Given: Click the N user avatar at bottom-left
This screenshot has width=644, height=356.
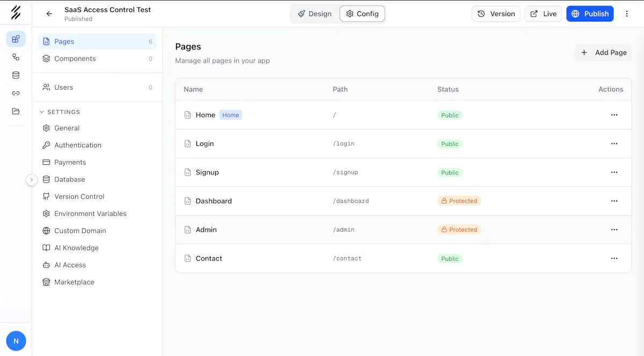Looking at the screenshot, I should (16, 340).
